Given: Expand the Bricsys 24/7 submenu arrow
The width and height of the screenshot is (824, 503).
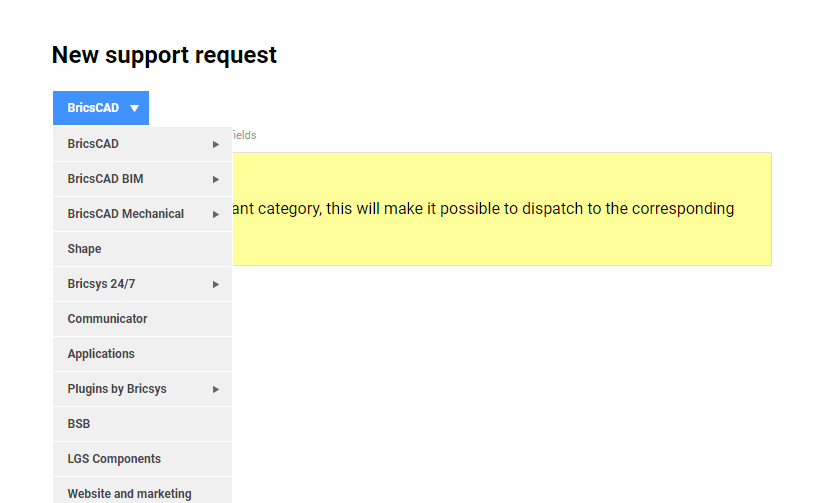Looking at the screenshot, I should 216,284.
